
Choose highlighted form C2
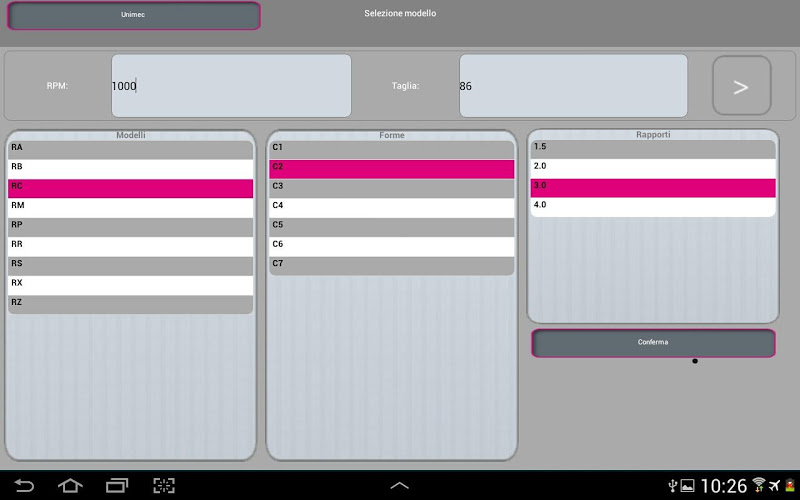(392, 169)
